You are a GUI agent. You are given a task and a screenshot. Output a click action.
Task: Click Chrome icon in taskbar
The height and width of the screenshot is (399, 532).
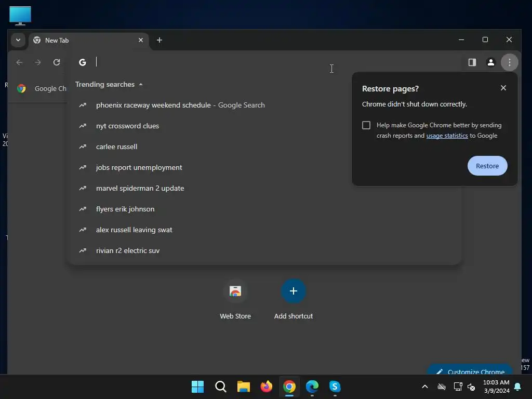point(289,387)
